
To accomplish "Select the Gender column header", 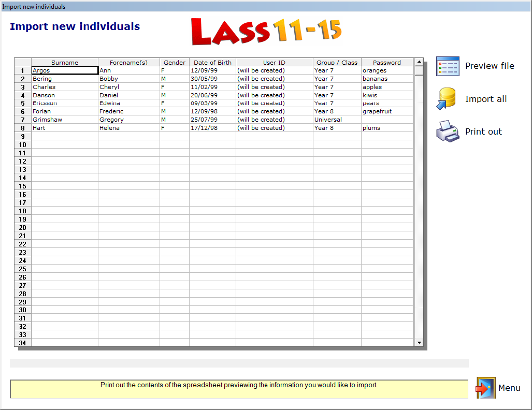I will coord(175,62).
